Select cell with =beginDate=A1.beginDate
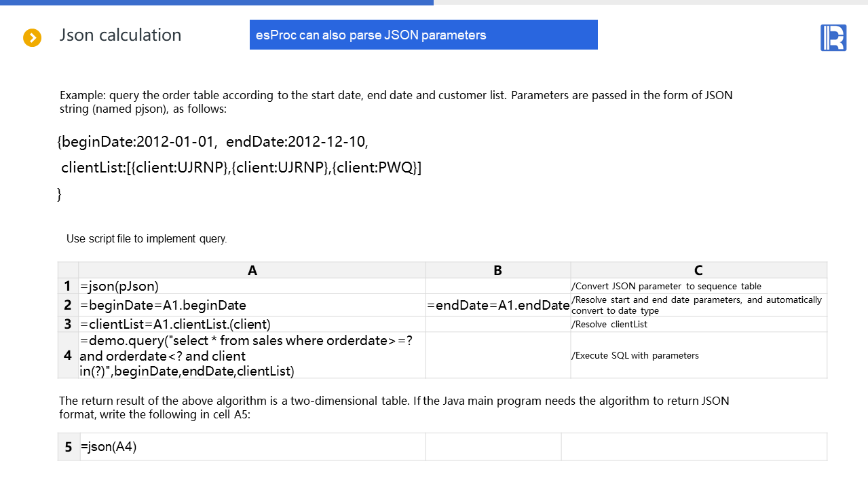Image resolution: width=868 pixels, height=489 pixels. (x=252, y=305)
